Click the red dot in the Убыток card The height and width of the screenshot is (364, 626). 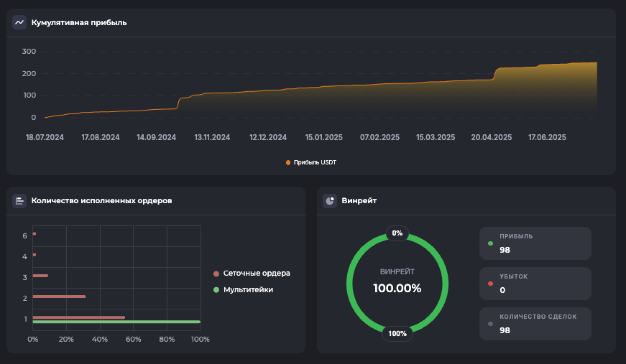coord(490,284)
